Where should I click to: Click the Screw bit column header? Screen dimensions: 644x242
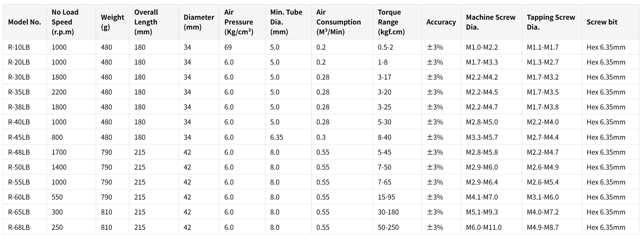pyautogui.click(x=602, y=22)
